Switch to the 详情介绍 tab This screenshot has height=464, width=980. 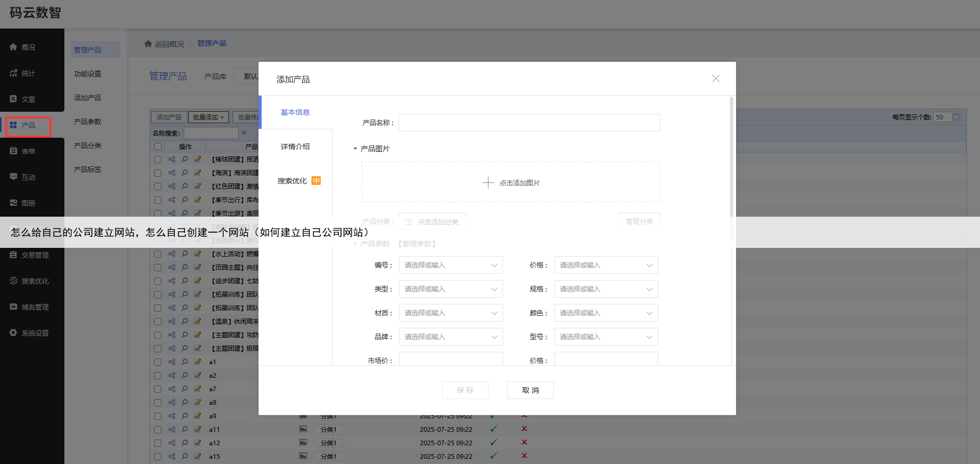pos(295,147)
